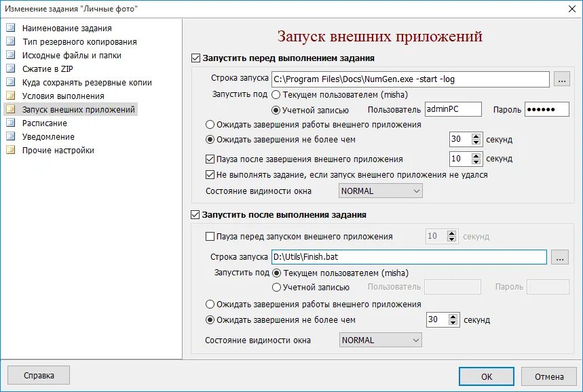
Task: Go to Тип резервного копирования section
Action: point(79,41)
